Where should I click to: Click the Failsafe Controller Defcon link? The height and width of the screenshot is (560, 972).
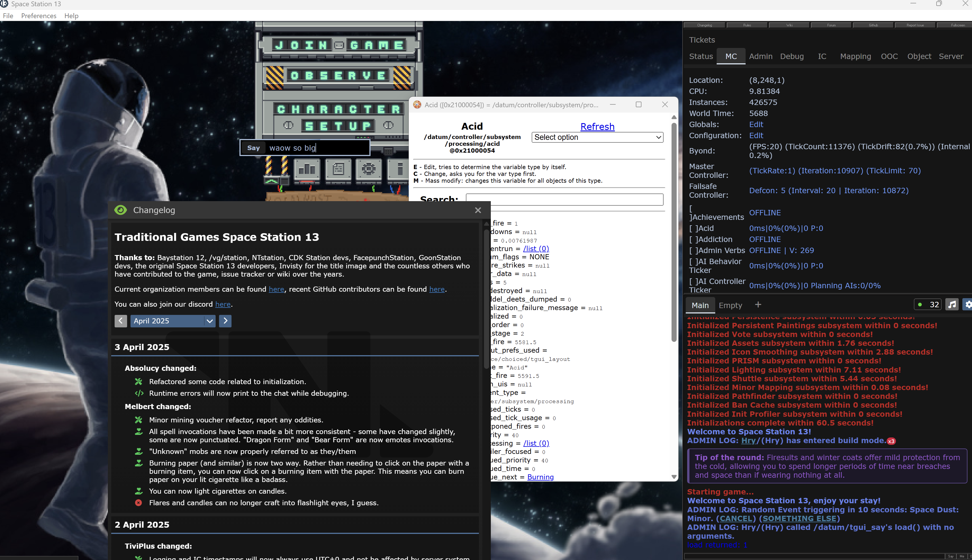tap(828, 190)
